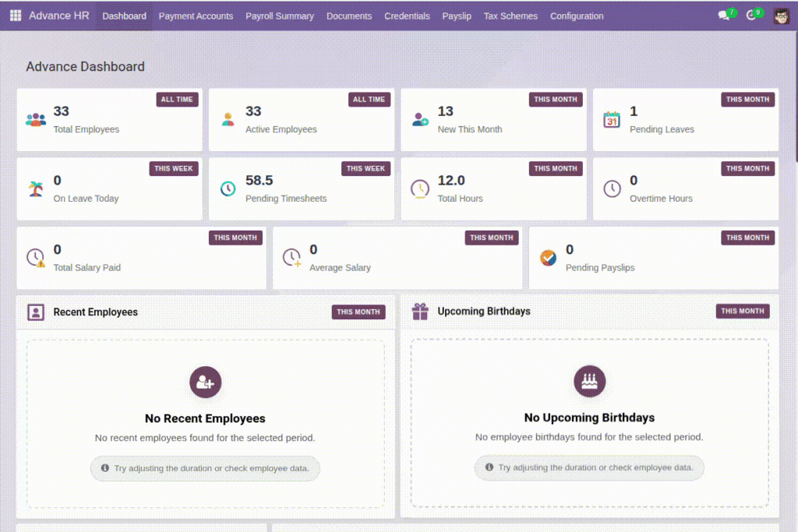Click the Total Salary Paid label
The width and height of the screenshot is (798, 532).
tap(87, 268)
